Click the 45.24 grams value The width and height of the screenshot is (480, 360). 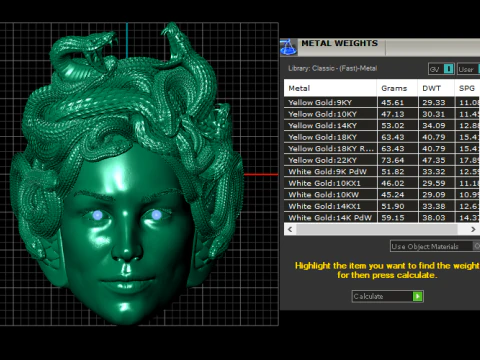[392, 195]
